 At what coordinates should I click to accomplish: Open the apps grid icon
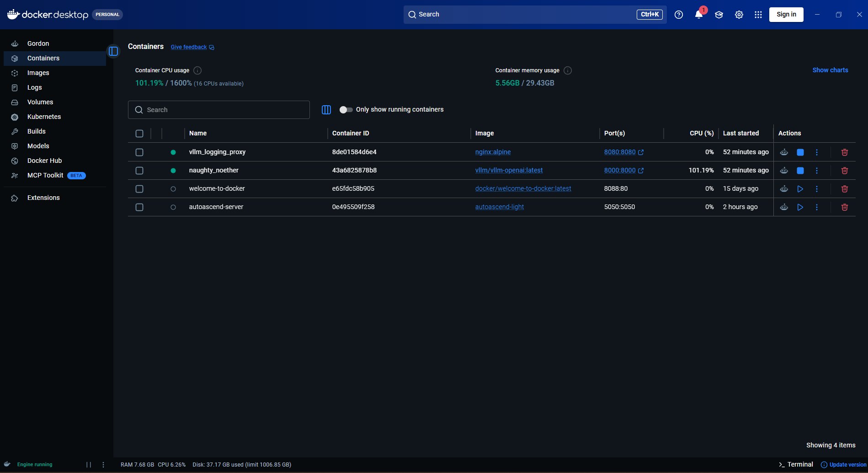coord(758,15)
